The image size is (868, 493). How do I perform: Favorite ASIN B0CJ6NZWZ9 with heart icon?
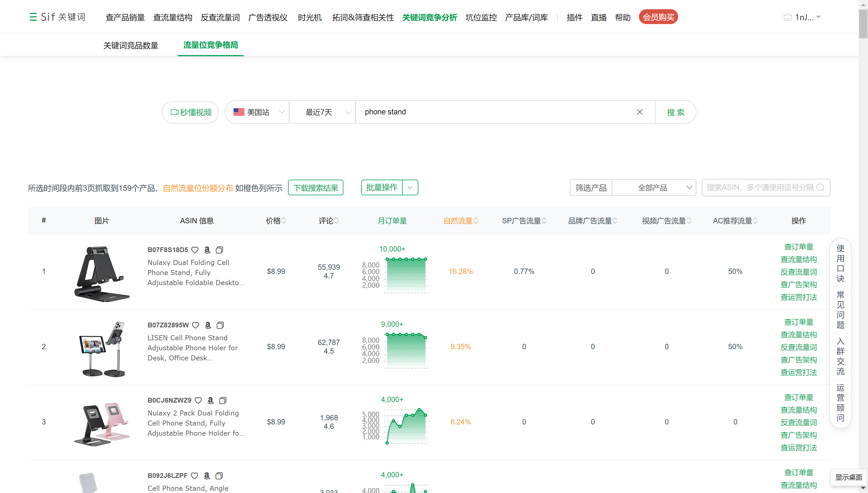198,400
